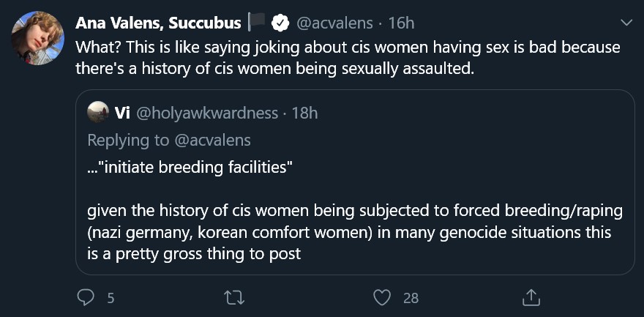Open the quoted tweet at "initiate breeding facilities"

click(x=190, y=167)
